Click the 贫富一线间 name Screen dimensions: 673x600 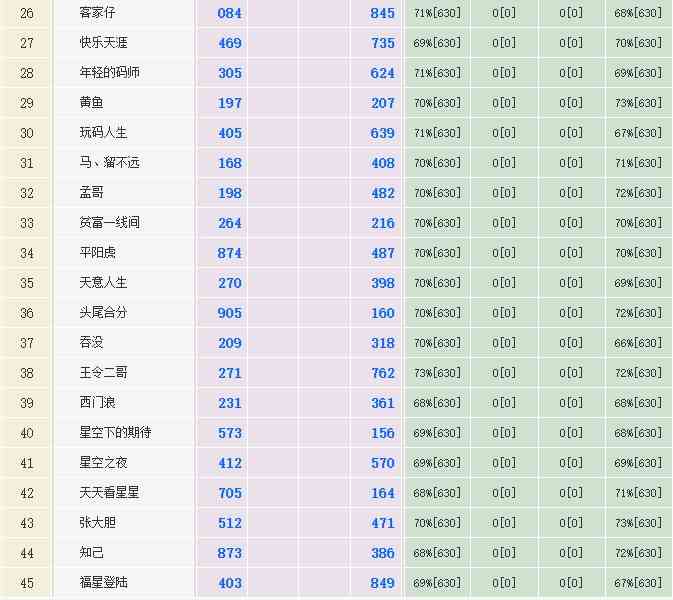[x=109, y=223]
